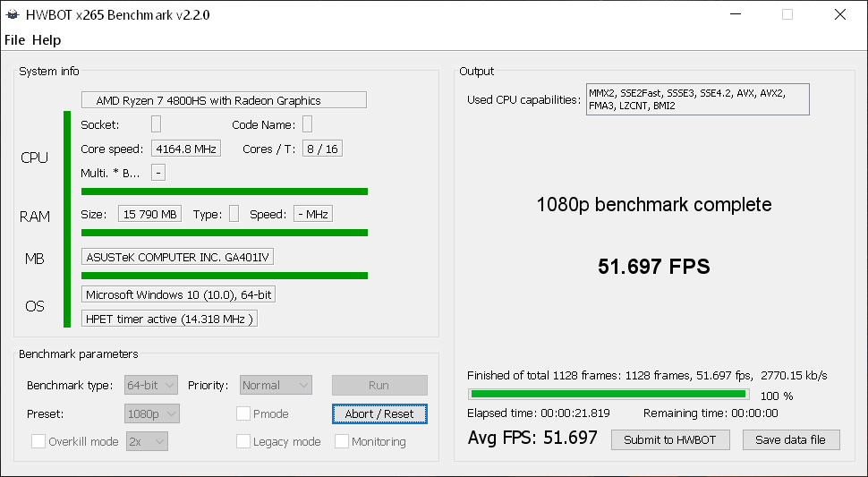Click the empty RAM Type field
868x477 pixels.
point(234,214)
